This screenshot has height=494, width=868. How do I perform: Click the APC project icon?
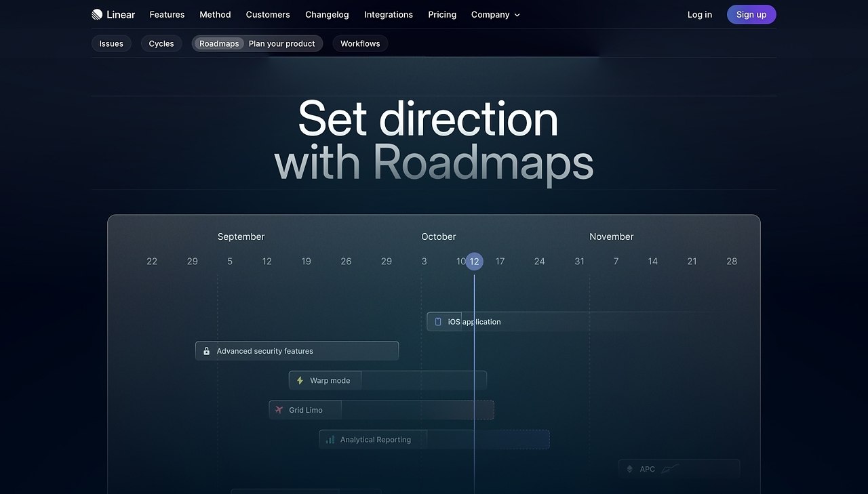[629, 469]
